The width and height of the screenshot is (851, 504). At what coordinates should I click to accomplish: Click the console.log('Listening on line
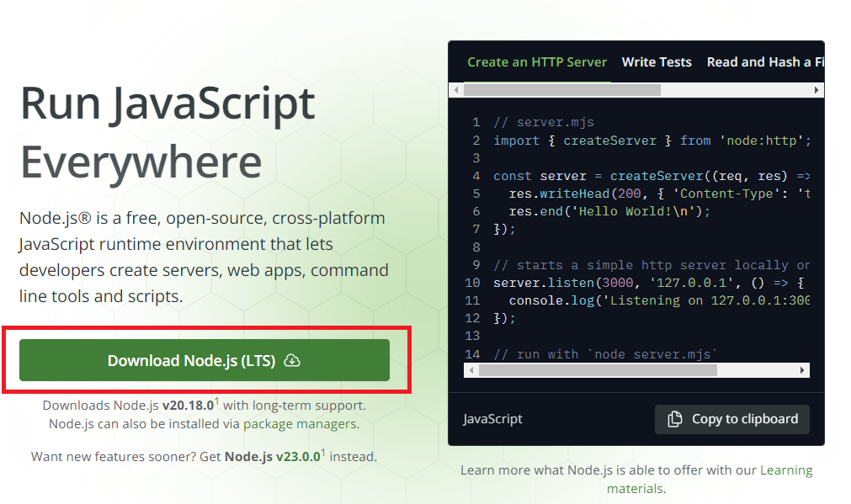(659, 300)
